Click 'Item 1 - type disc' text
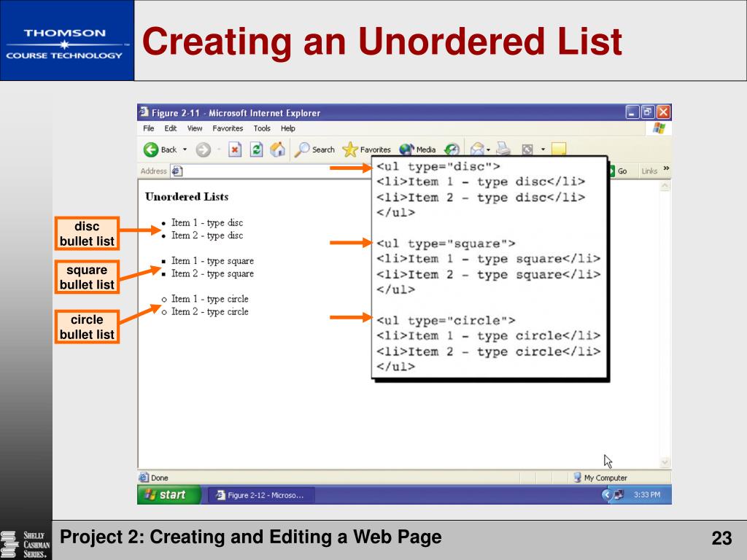 coord(207,223)
